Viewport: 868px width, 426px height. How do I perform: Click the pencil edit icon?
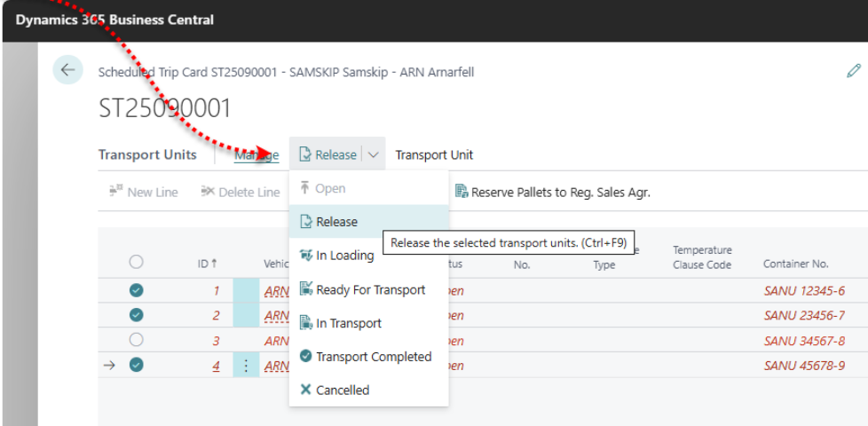coord(854,71)
